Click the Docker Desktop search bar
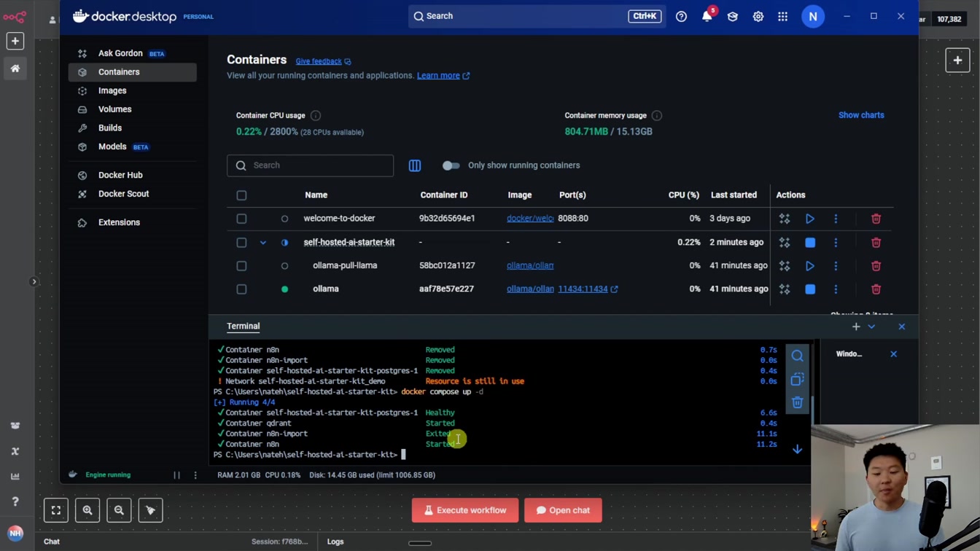 pyautogui.click(x=537, y=16)
